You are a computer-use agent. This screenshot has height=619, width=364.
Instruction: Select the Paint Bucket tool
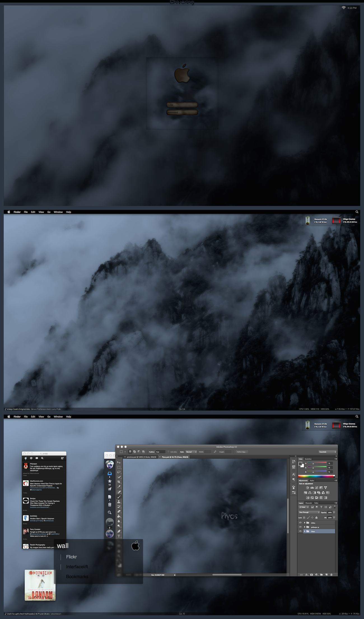coord(119,516)
